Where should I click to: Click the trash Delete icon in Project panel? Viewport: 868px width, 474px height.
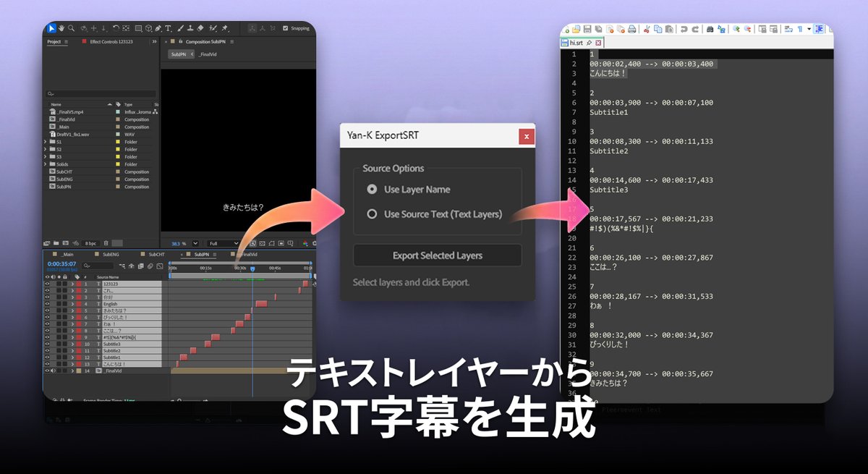(106, 244)
